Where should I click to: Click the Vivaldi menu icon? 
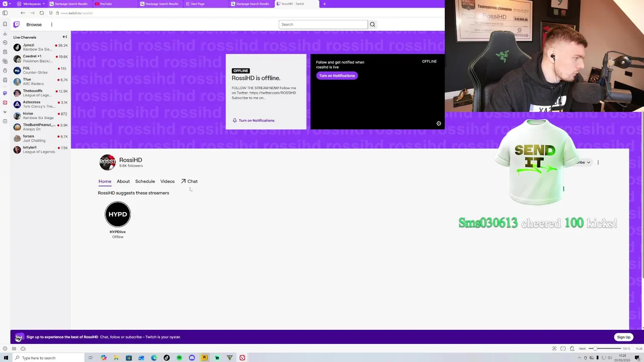click(5, 4)
